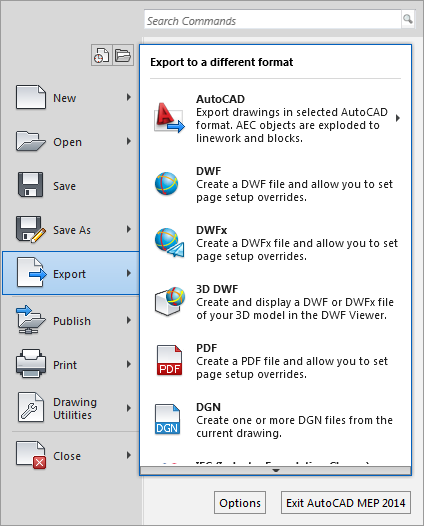The image size is (424, 526).
Task: Expand the New submenu arrow
Action: (129, 97)
